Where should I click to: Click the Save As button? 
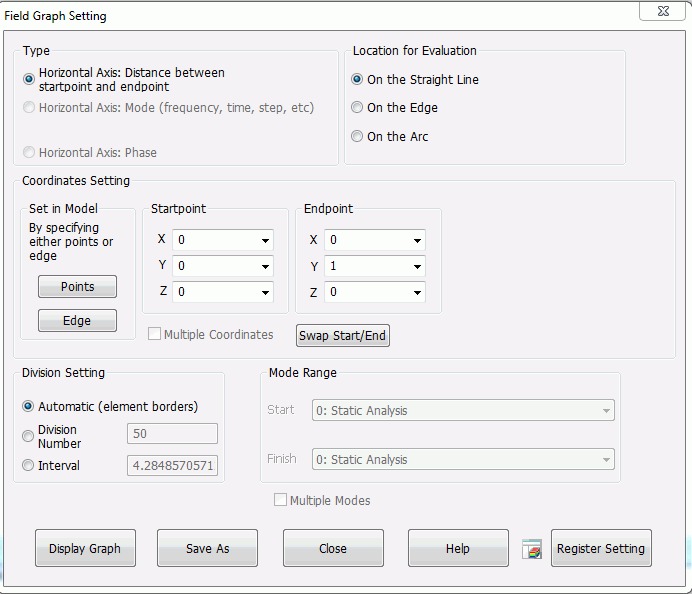tap(208, 548)
